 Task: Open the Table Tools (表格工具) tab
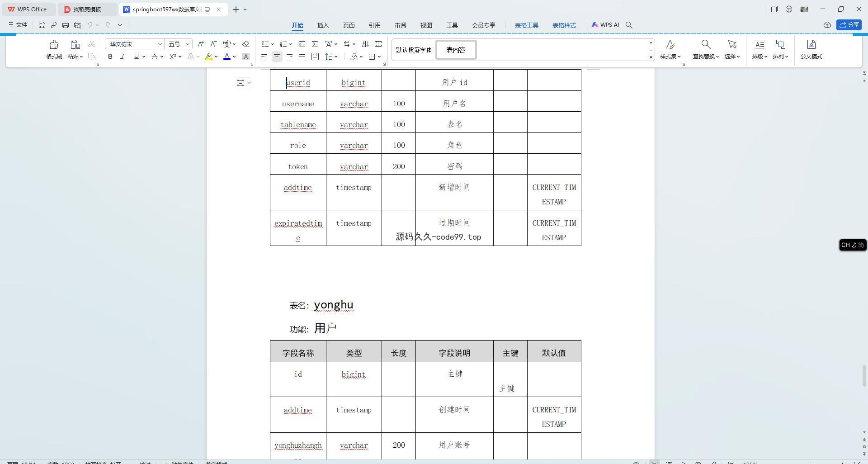tap(526, 25)
